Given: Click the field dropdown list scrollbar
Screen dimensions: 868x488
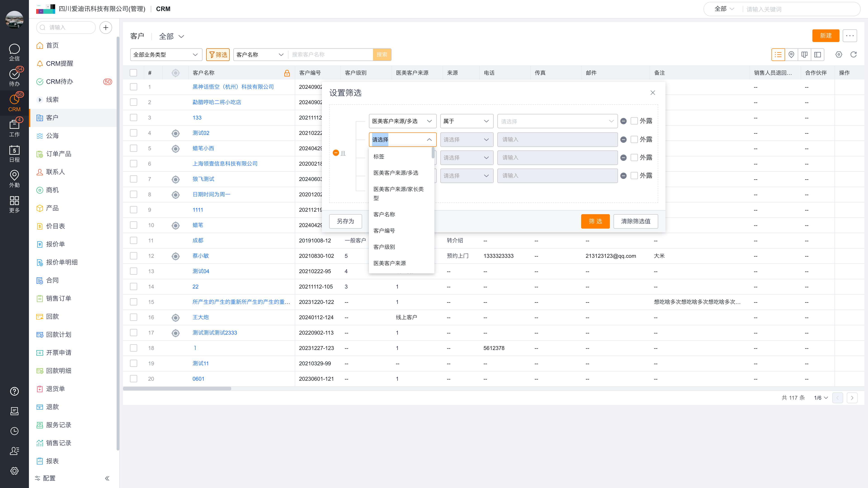Looking at the screenshot, I should coord(433,153).
